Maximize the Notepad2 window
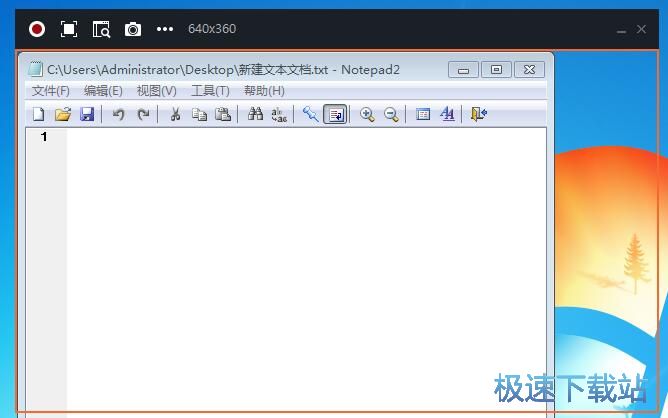Viewport: 668px width, 418px height. click(496, 70)
